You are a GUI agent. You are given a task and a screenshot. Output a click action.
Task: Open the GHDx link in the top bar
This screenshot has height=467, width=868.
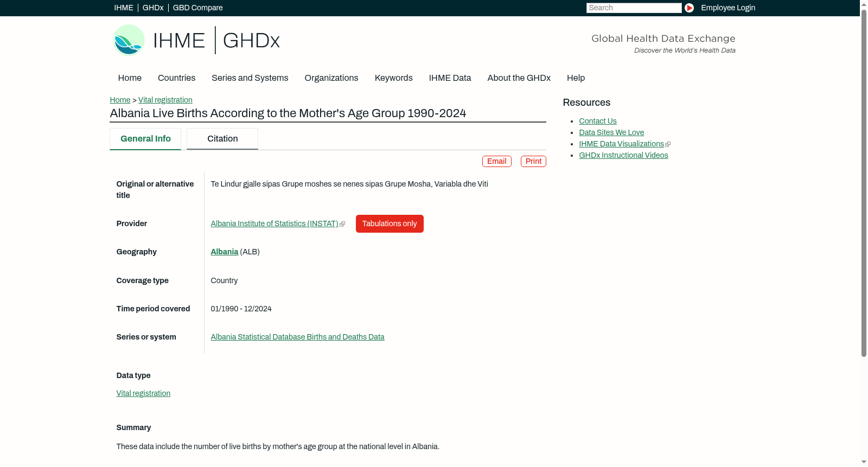pos(153,8)
